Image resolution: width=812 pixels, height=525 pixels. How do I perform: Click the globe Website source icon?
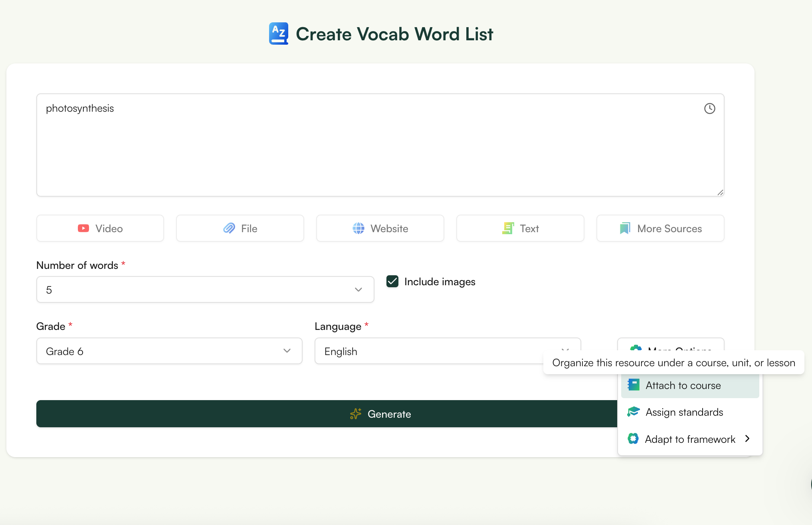pos(359,228)
